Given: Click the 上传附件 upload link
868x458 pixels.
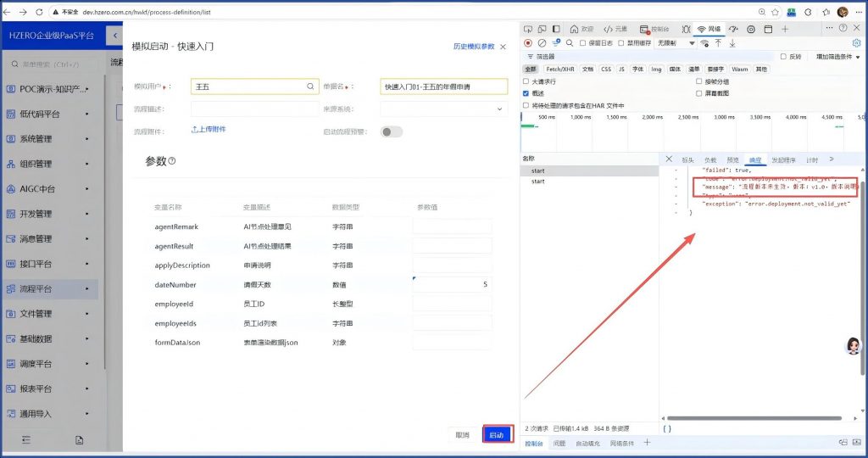Looking at the screenshot, I should pyautogui.click(x=209, y=130).
